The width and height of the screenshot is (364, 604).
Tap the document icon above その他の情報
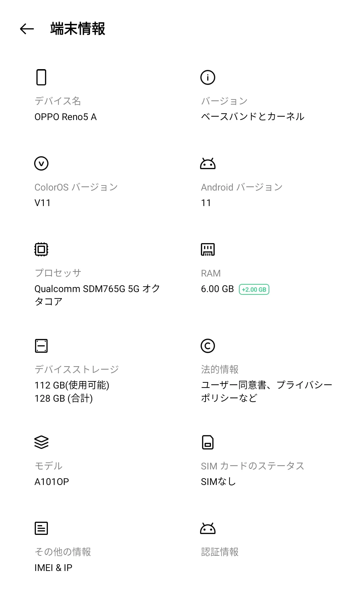click(41, 528)
